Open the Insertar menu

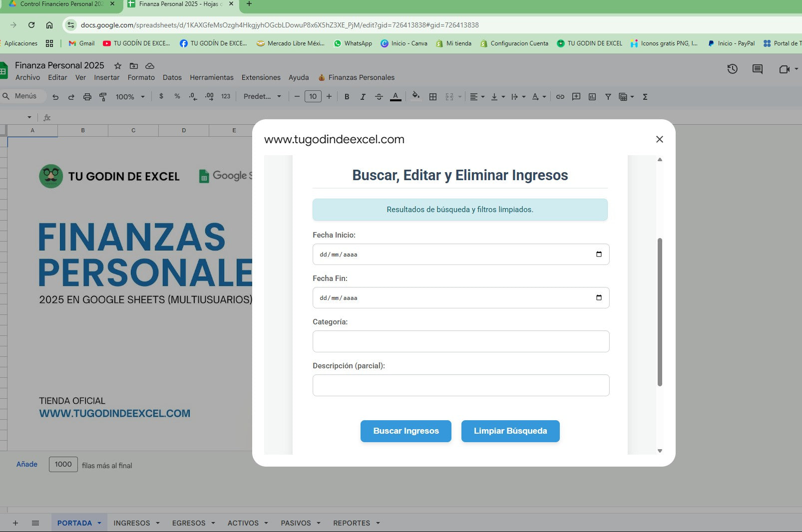pos(107,77)
